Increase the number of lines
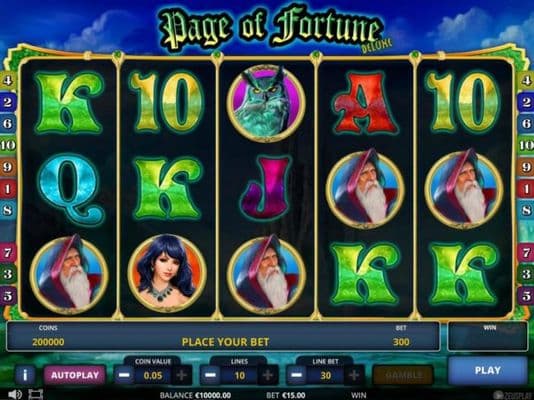The height and width of the screenshot is (400, 534). click(268, 375)
